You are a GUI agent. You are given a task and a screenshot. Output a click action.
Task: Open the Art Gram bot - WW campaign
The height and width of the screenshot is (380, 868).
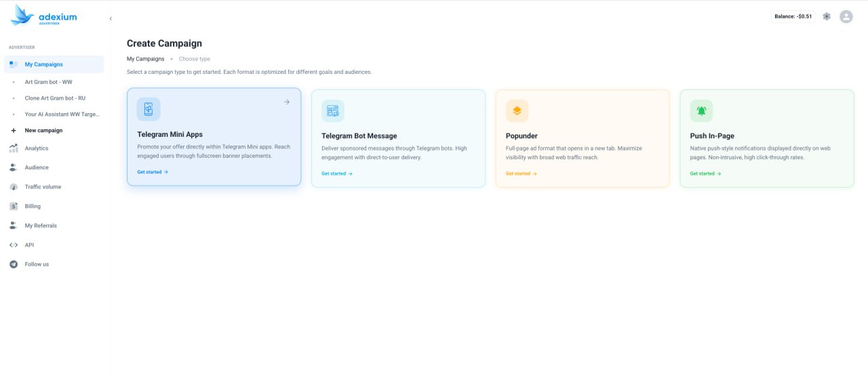pos(48,82)
